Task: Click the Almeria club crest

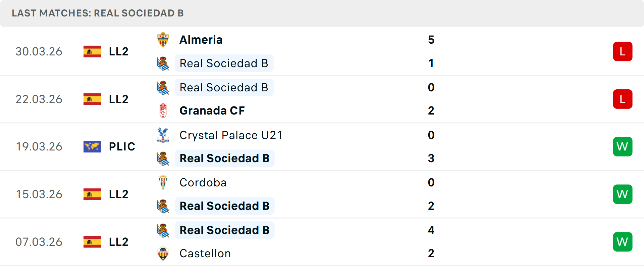Action: tap(163, 39)
